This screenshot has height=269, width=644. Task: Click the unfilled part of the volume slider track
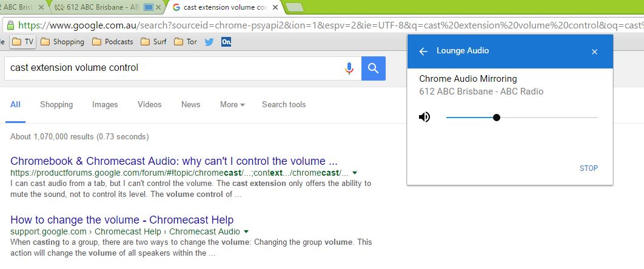point(549,118)
